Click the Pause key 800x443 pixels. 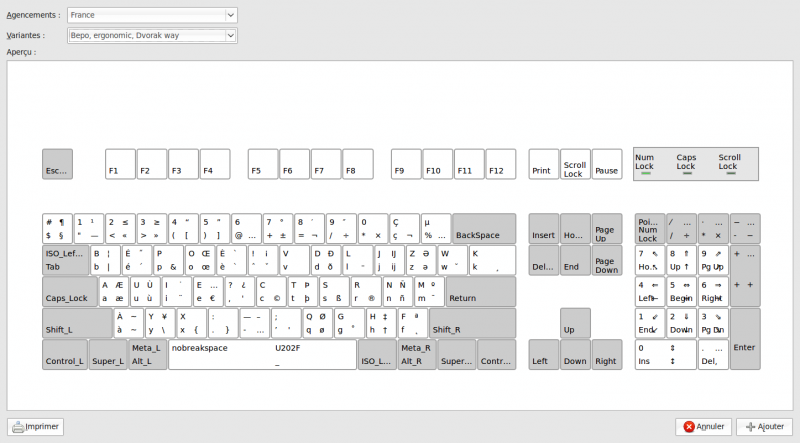[x=606, y=164]
